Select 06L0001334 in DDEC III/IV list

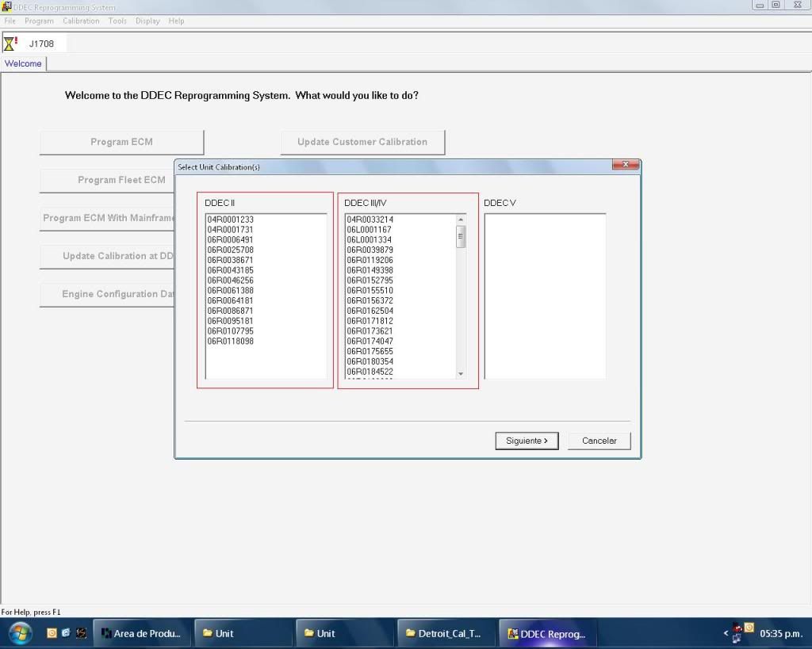coord(370,239)
